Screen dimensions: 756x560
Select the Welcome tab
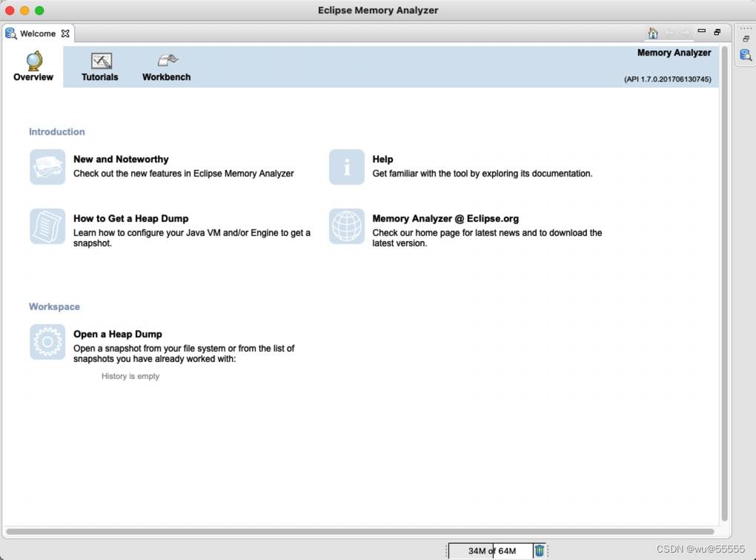[x=38, y=33]
